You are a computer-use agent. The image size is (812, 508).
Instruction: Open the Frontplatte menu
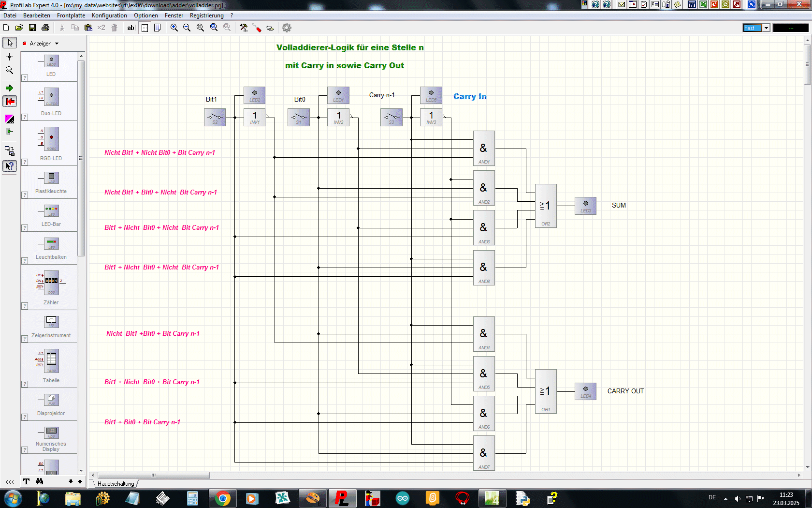click(71, 15)
